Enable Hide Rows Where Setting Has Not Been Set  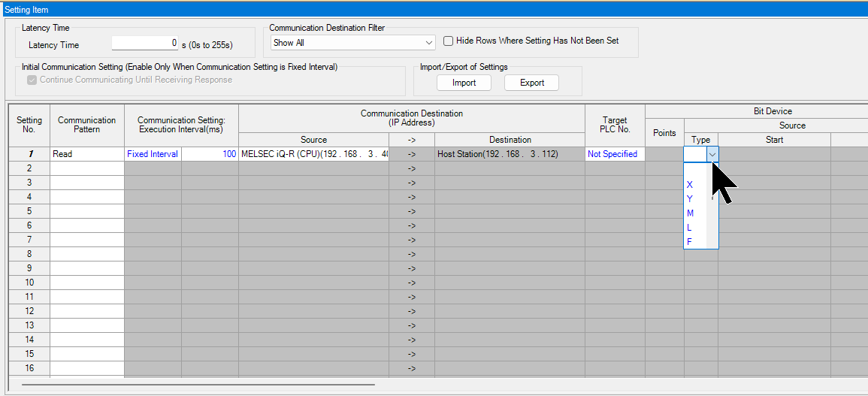pos(448,41)
